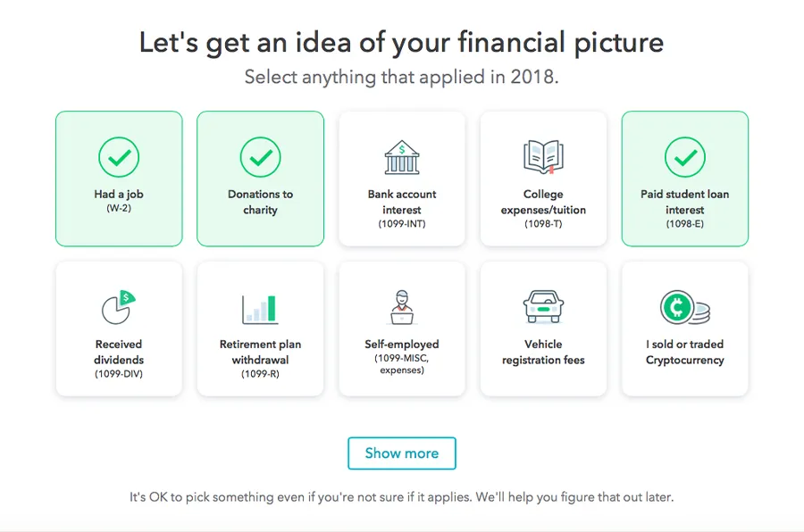Select the Received dividends label
804x532 pixels.
pos(119,352)
